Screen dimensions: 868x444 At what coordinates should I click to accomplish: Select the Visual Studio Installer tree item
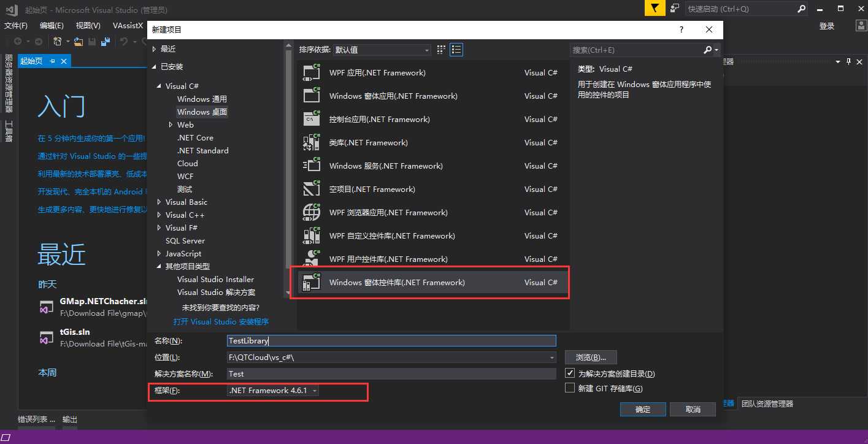pyautogui.click(x=215, y=279)
